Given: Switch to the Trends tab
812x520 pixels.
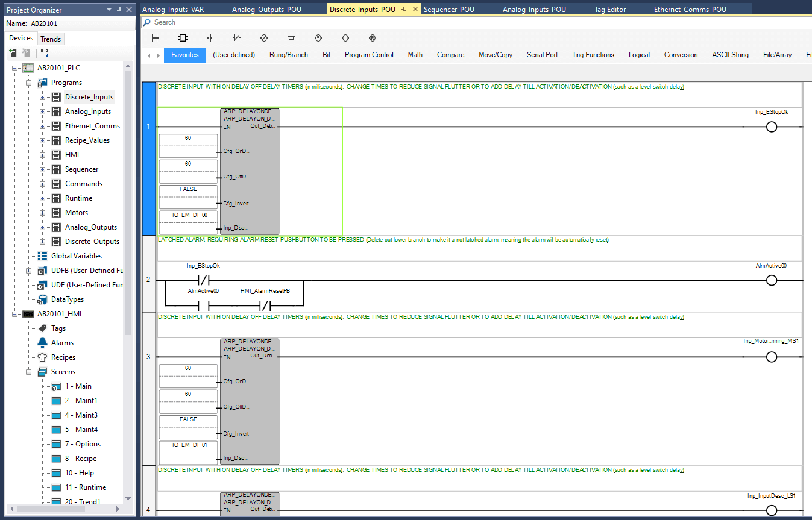Looking at the screenshot, I should [51, 39].
